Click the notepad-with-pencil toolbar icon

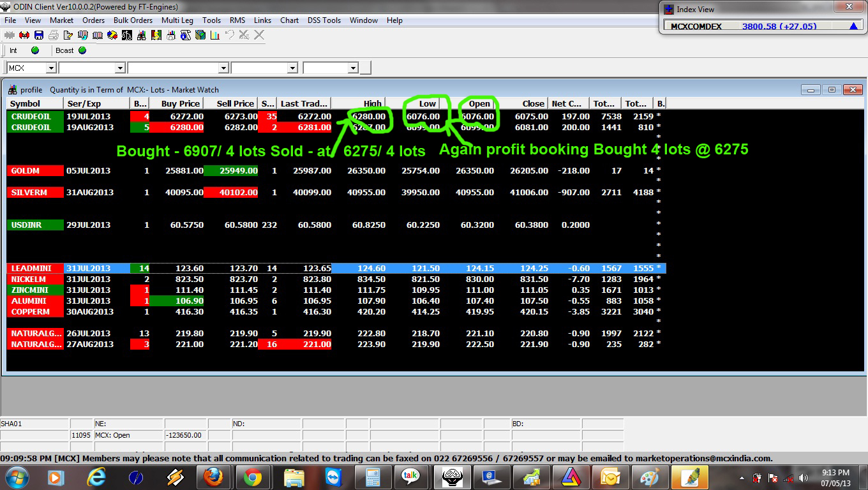[x=68, y=35]
